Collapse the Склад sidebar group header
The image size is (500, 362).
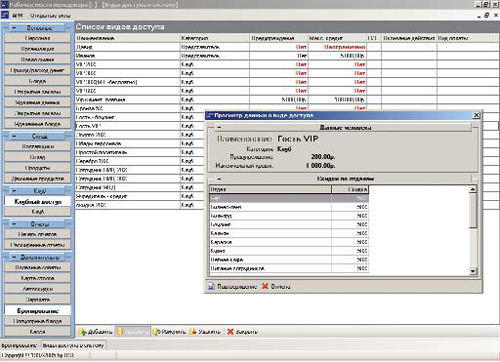point(14,136)
